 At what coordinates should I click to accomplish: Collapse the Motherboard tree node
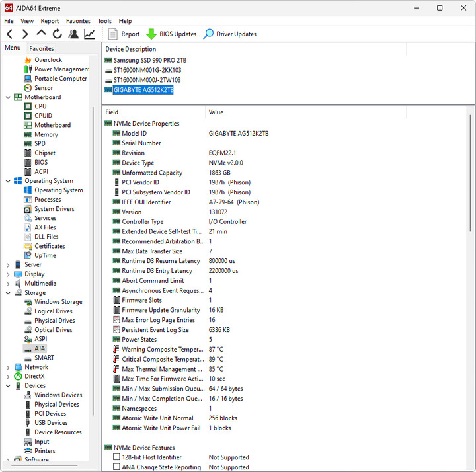point(8,97)
